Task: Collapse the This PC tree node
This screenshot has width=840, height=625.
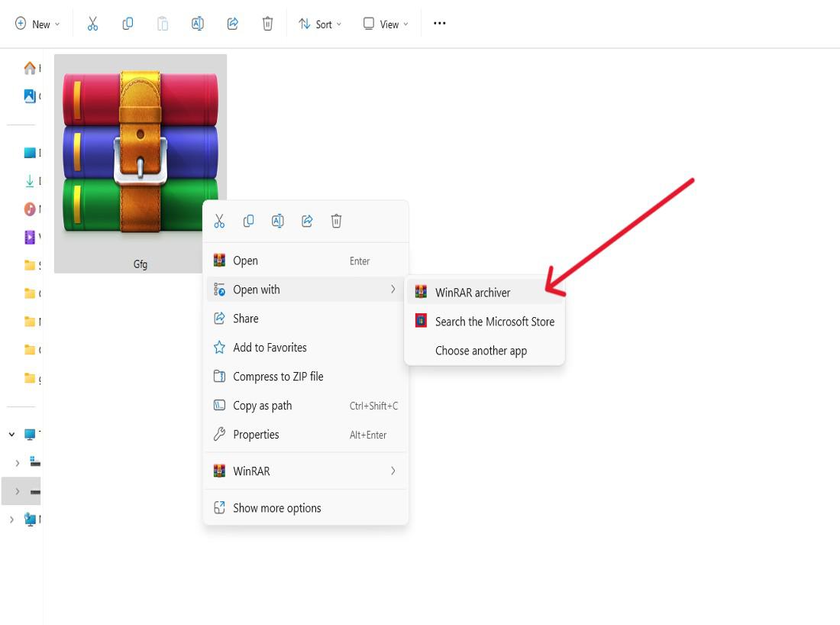Action: point(11,434)
